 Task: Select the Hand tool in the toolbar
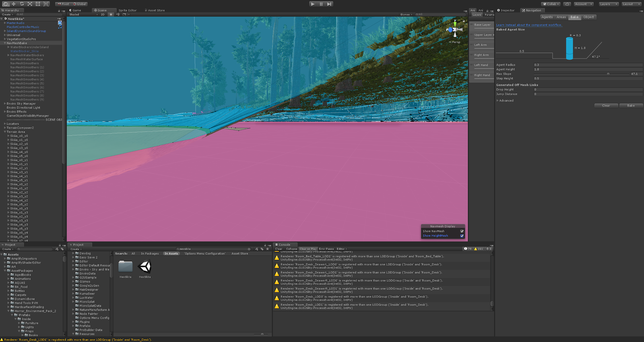click(6, 4)
